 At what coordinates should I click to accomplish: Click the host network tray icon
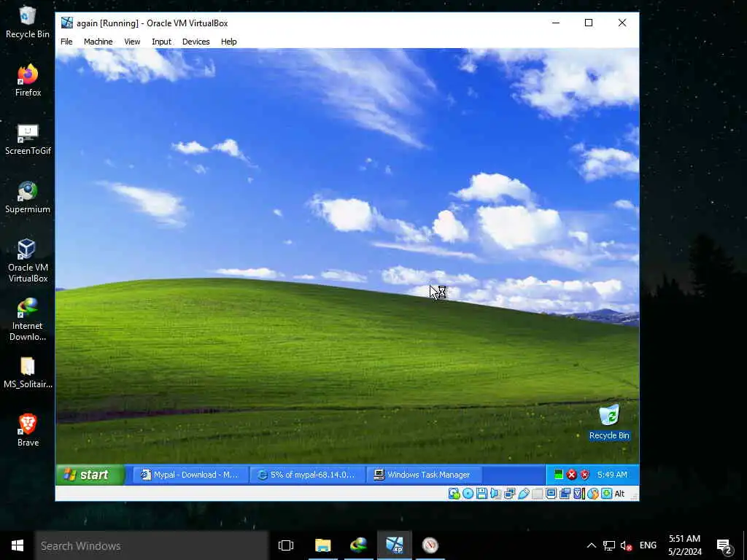tap(609, 545)
